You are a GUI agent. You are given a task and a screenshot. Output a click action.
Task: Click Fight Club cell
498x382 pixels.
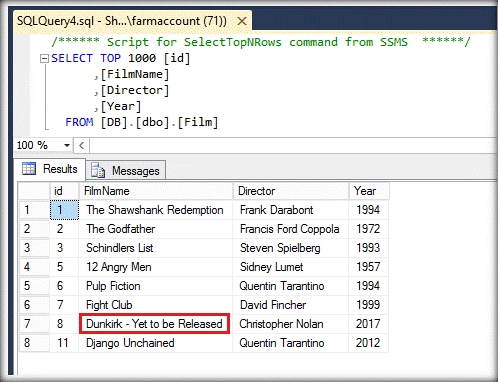(156, 305)
